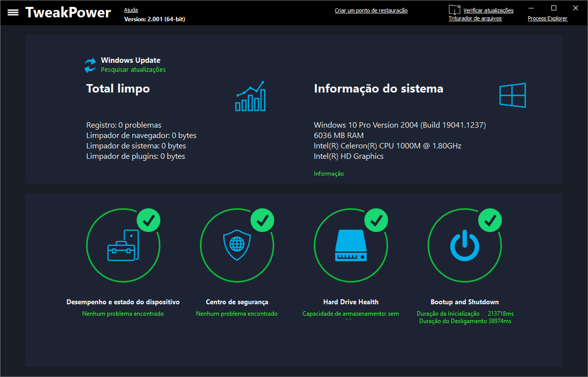Click the Intel Celeron CPU 1000M text
Screen dimensions: 588x377
click(388, 146)
